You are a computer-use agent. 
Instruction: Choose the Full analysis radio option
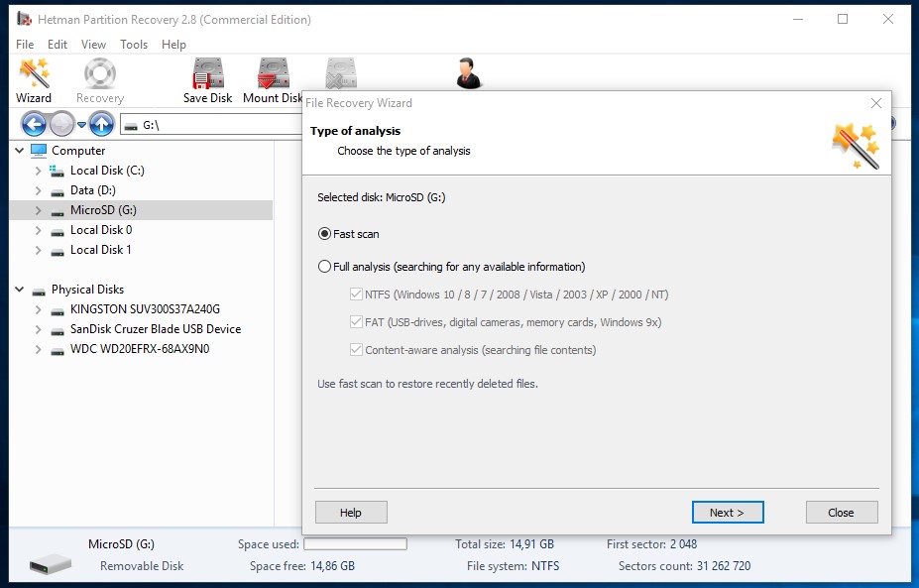click(x=324, y=267)
